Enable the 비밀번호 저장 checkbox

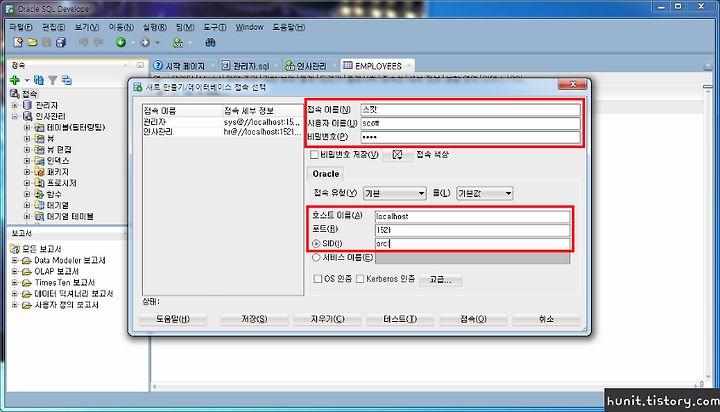pos(314,154)
